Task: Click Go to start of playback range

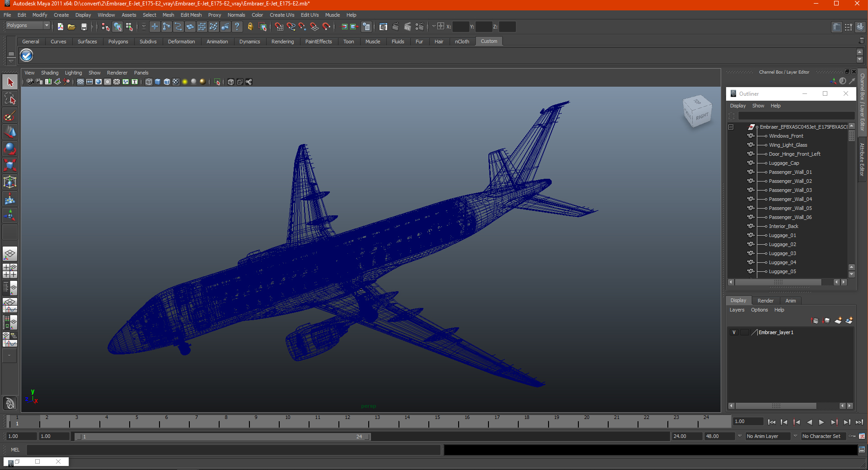Action: 771,422
